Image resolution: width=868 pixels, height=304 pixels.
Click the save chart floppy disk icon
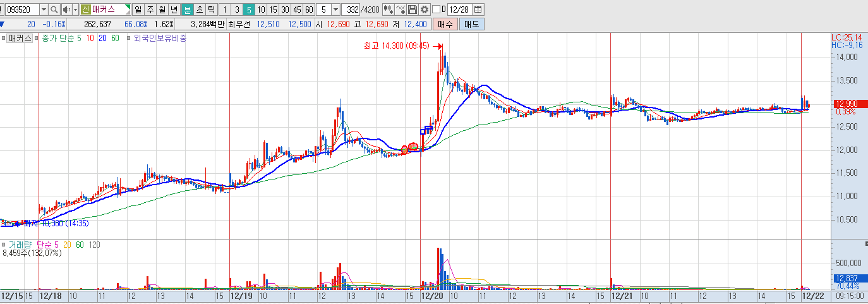point(413,9)
